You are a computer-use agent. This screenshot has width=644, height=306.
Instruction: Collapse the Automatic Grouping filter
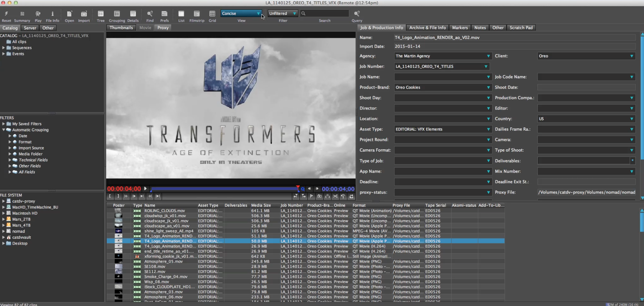tap(4, 130)
